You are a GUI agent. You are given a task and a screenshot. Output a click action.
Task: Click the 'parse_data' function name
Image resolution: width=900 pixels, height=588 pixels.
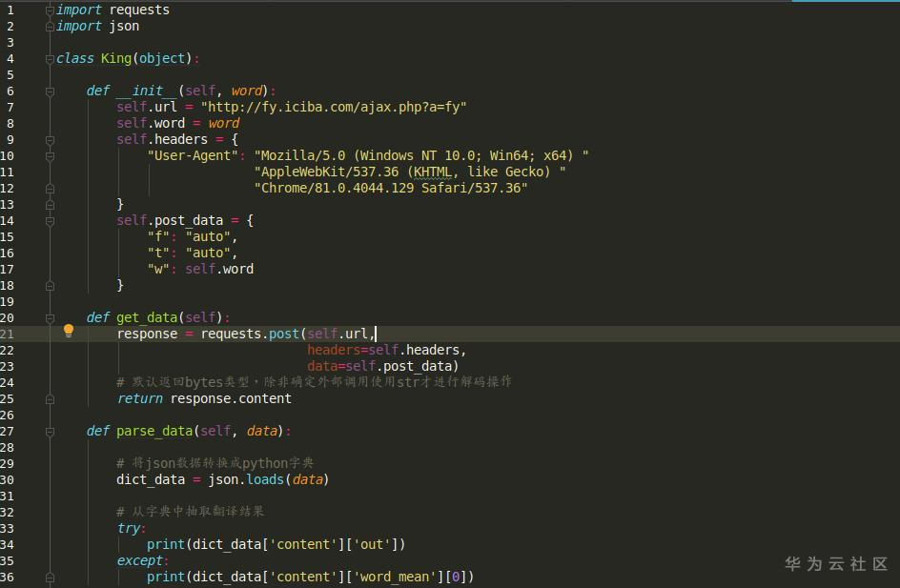click(154, 431)
